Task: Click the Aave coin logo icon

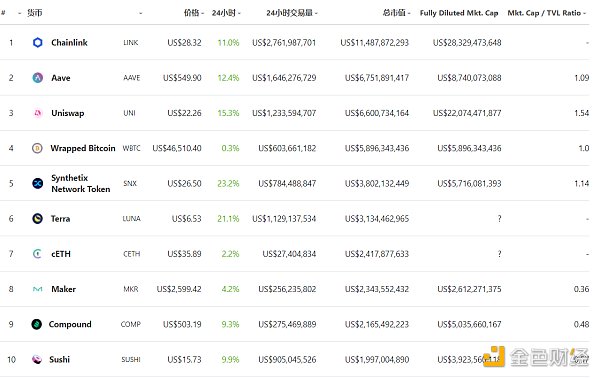Action: click(38, 78)
